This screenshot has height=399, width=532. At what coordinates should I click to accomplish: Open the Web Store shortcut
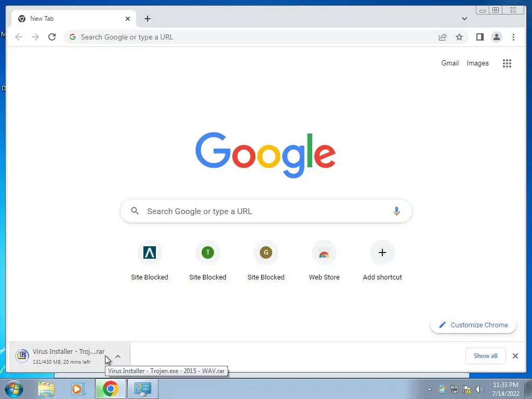(x=324, y=261)
